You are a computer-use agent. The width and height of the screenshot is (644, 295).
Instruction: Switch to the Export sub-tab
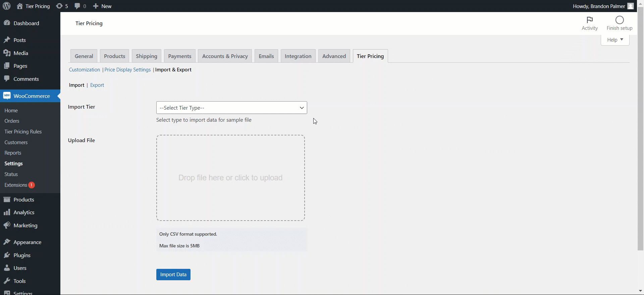point(97,85)
